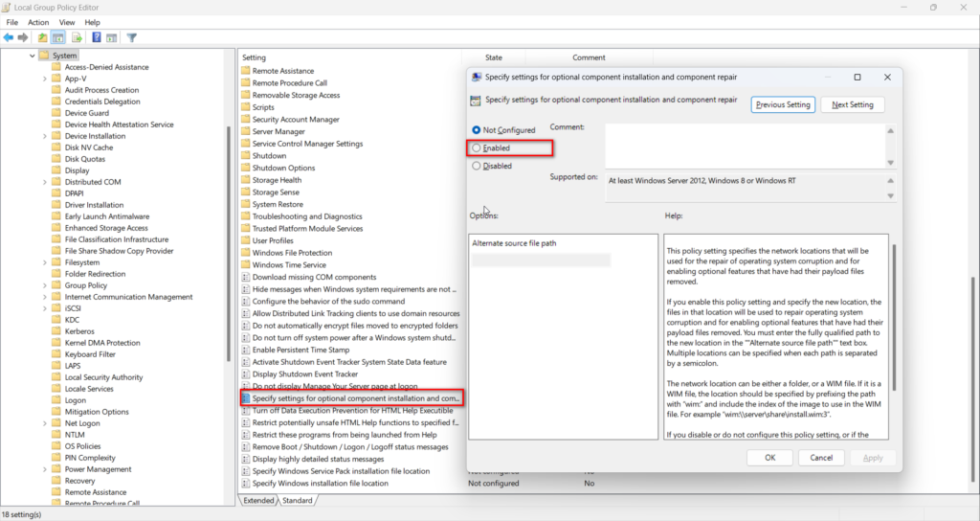Expand the Filesystem tree node

click(x=44, y=262)
